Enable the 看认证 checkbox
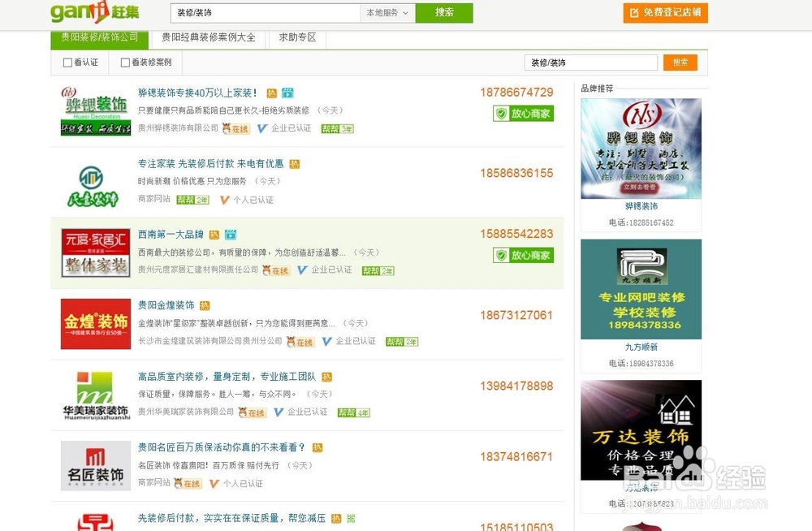812x531 pixels. [67, 62]
